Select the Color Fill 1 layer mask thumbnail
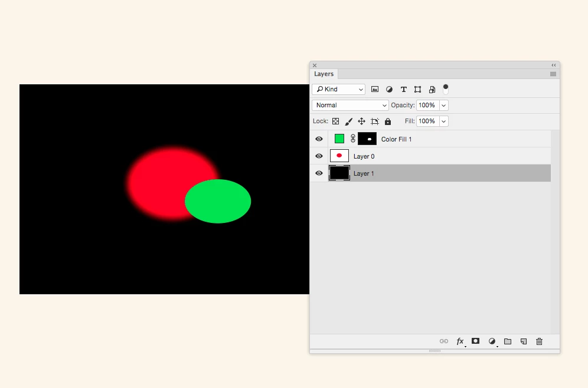The height and width of the screenshot is (388, 588). (367, 139)
